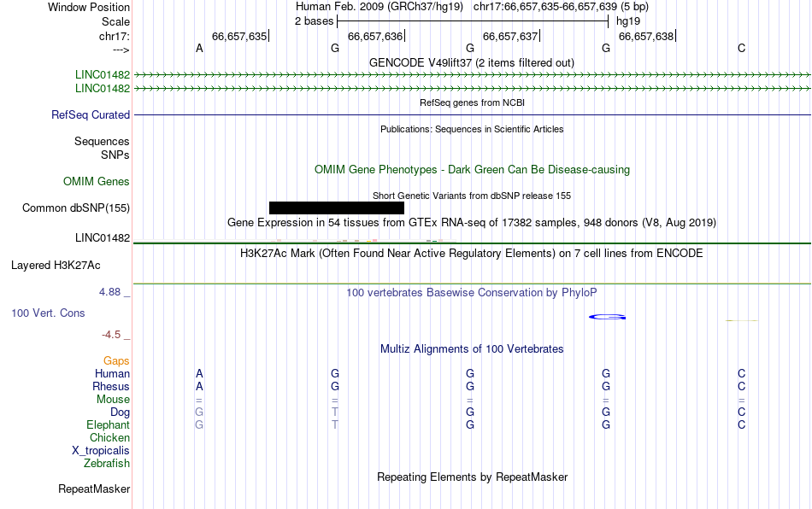Screen dimensions: 812x509
Task: Click the OMIM Gene Phenotypes green title
Action: pos(472,170)
